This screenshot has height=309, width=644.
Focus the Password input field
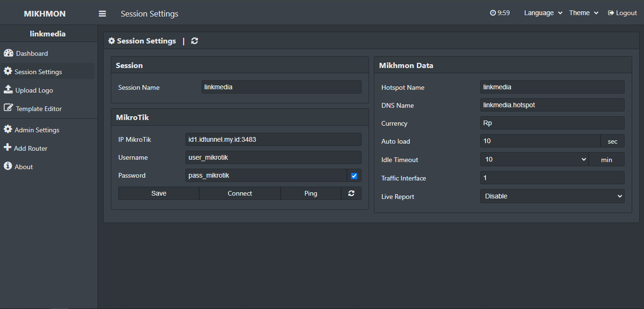click(266, 175)
